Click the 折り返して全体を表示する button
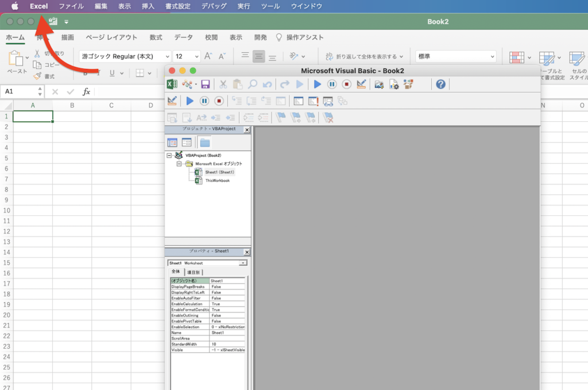The image size is (588, 390). [364, 56]
